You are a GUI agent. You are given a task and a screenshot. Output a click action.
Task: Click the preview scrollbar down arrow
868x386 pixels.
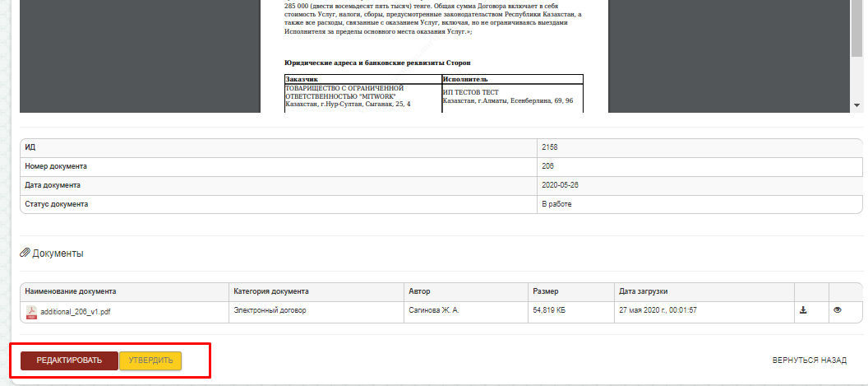tap(856, 105)
